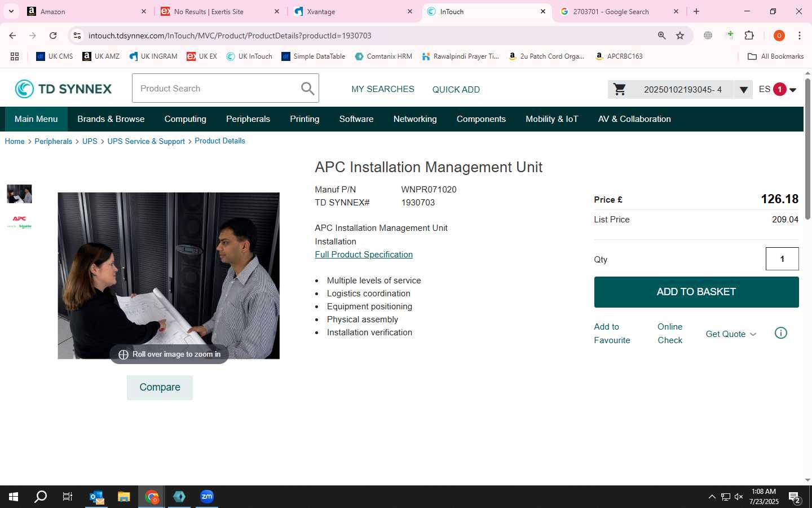Click the Qty input field
812x508 pixels.
782,259
